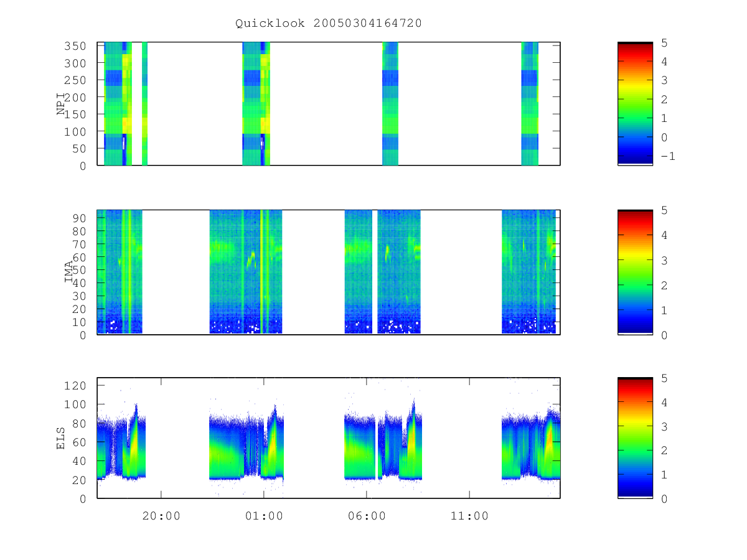
Task: Click the -1 label on NPI colorbar
Action: 667,156
